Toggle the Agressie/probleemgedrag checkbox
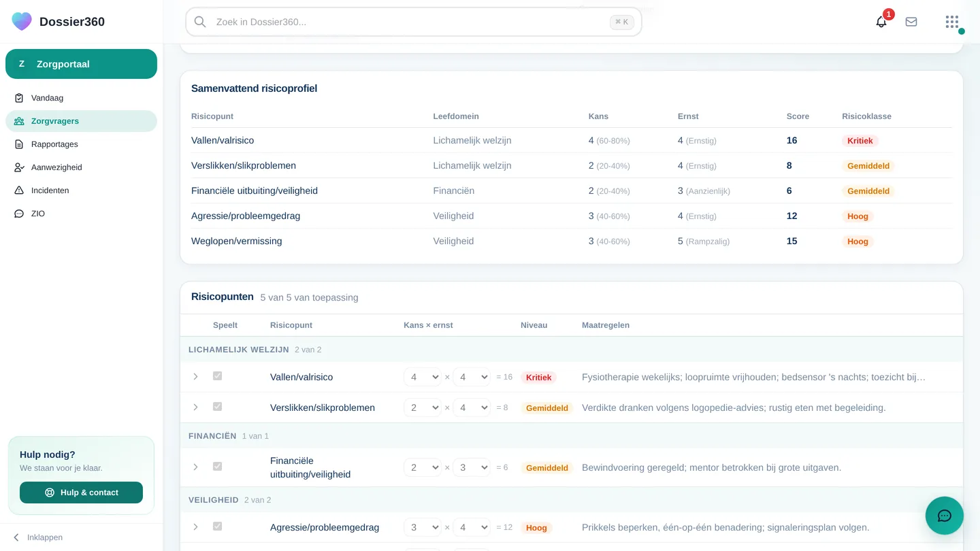The image size is (980, 551). pyautogui.click(x=217, y=527)
